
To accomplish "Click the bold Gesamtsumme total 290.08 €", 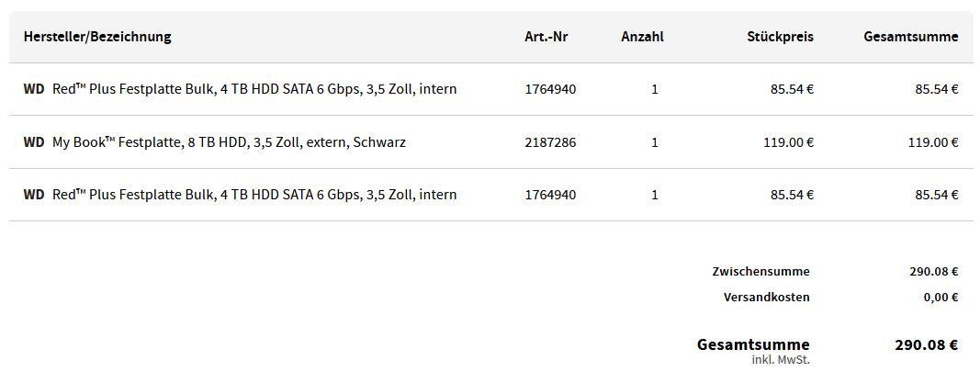I will point(926,345).
